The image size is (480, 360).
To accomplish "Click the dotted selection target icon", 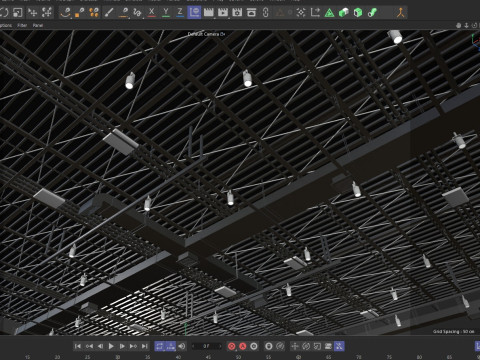I will pyautogui.click(x=301, y=13).
